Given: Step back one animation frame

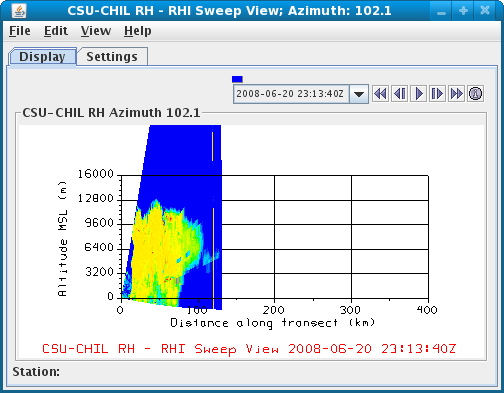Looking at the screenshot, I should [x=399, y=94].
